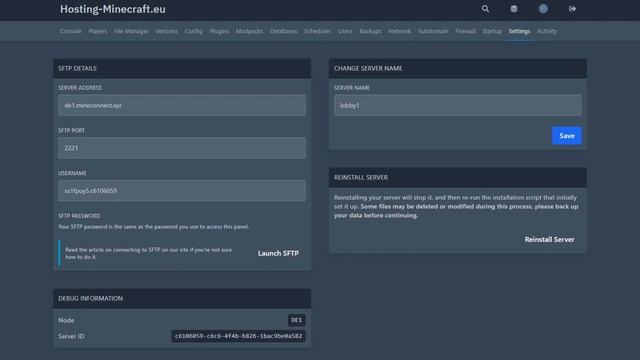Screen dimensions: 640x360
Task: Switch to the Console tab
Action: click(x=70, y=31)
